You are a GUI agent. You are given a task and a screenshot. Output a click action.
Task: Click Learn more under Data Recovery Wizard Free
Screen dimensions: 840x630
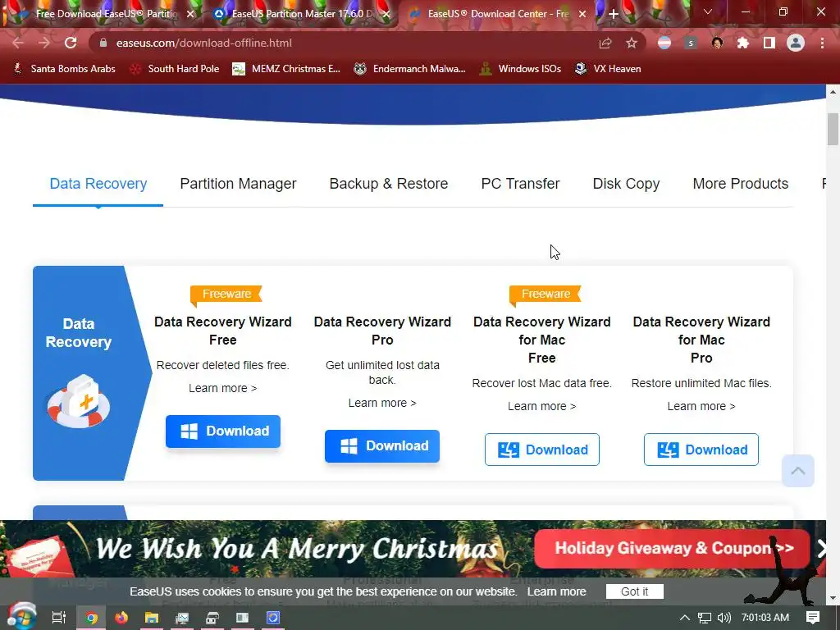tap(222, 388)
